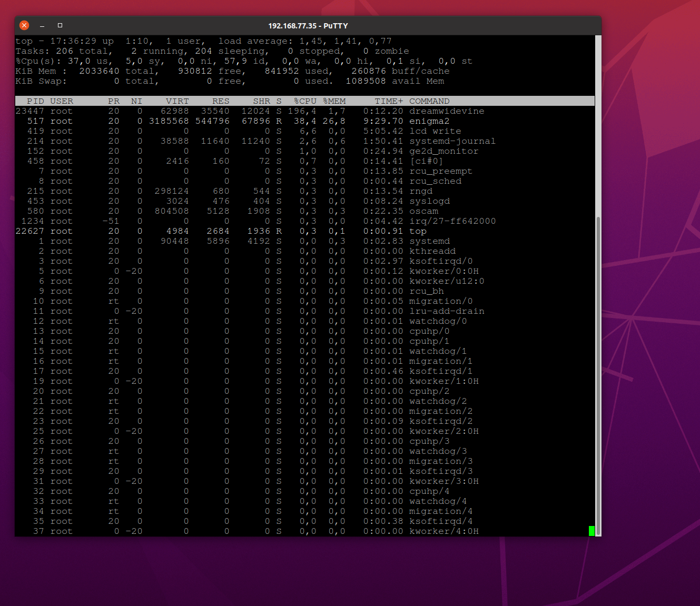The width and height of the screenshot is (700, 606).
Task: Click the empty scrollbar track above thumb
Action: [598, 126]
